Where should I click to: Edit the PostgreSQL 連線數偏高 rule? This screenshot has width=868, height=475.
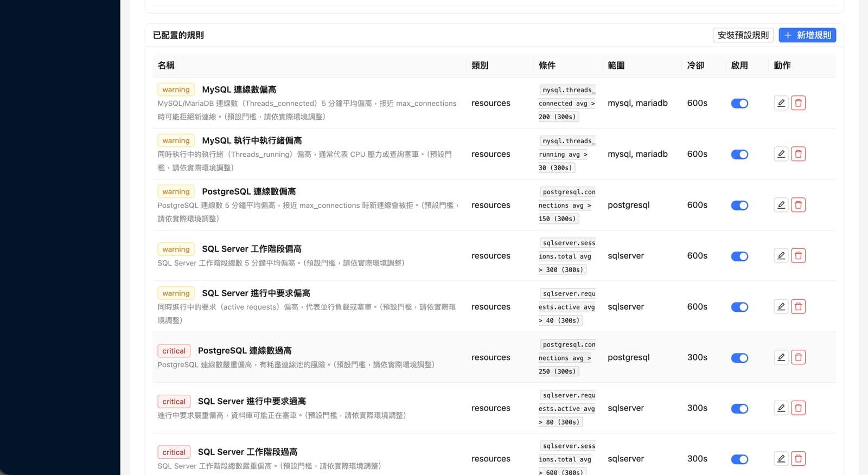[781, 205]
